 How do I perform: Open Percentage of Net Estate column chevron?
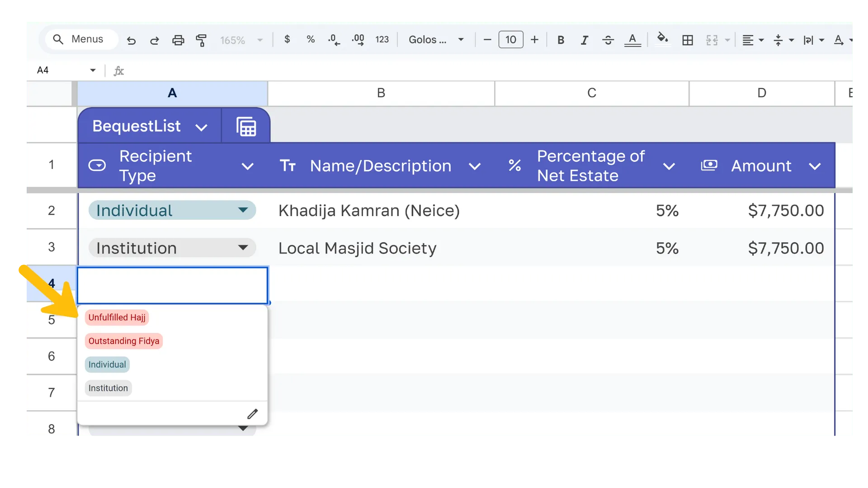point(669,167)
